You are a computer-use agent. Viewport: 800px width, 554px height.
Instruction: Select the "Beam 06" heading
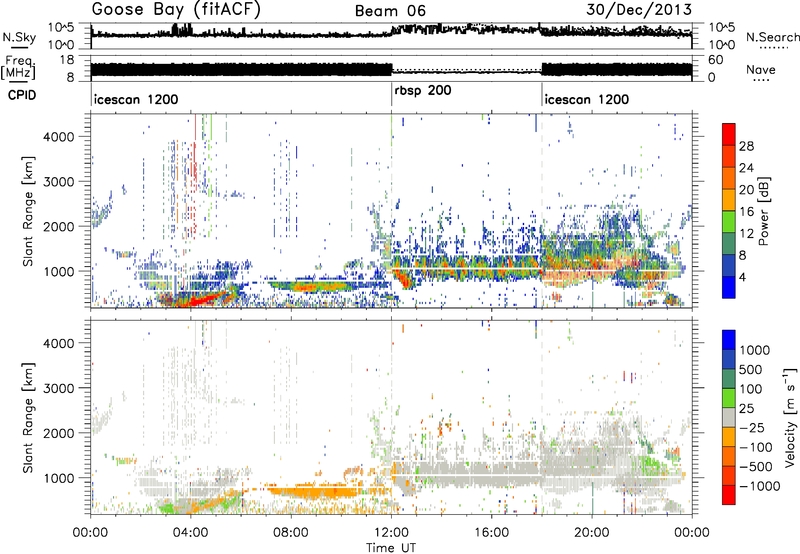390,11
